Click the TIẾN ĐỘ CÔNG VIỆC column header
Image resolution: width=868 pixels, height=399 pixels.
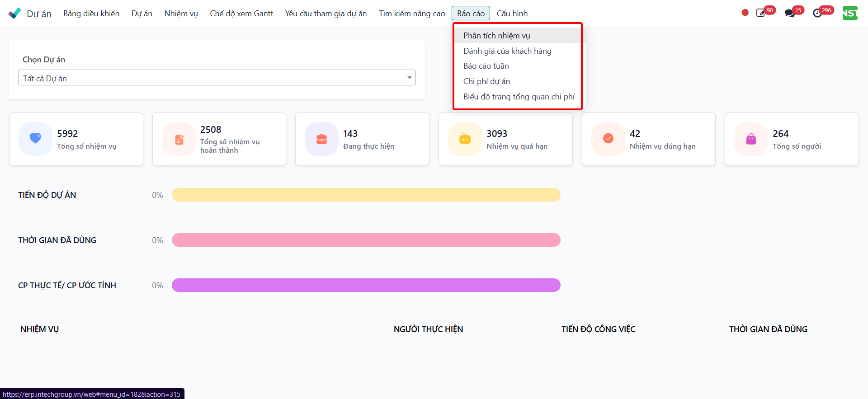click(598, 329)
